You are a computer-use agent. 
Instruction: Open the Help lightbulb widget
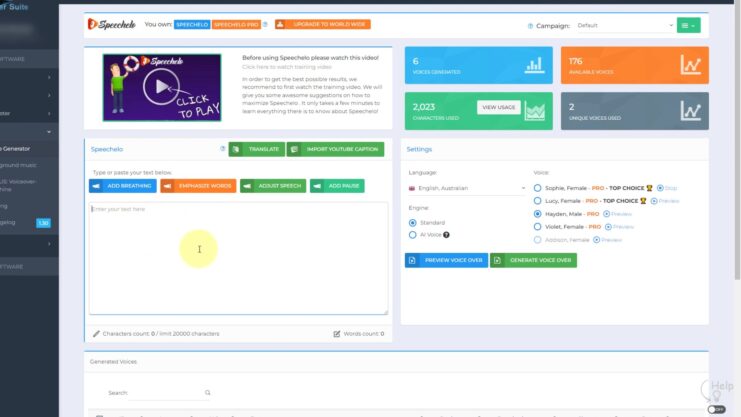coord(717,391)
